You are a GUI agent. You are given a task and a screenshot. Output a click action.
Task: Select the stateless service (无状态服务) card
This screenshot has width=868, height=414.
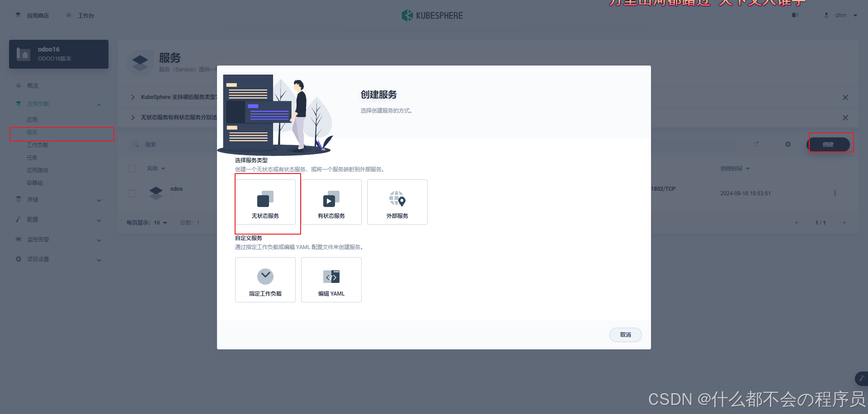(x=265, y=202)
